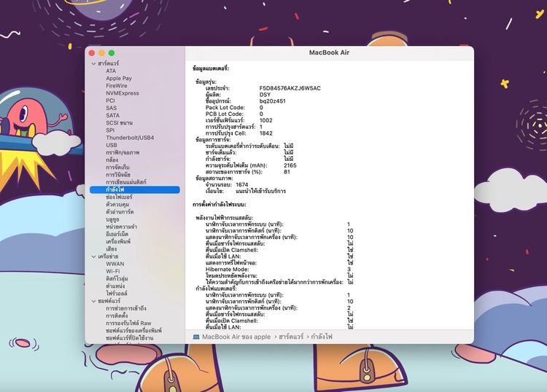Open the SATA entry
The width and height of the screenshot is (547, 392).
pos(112,115)
